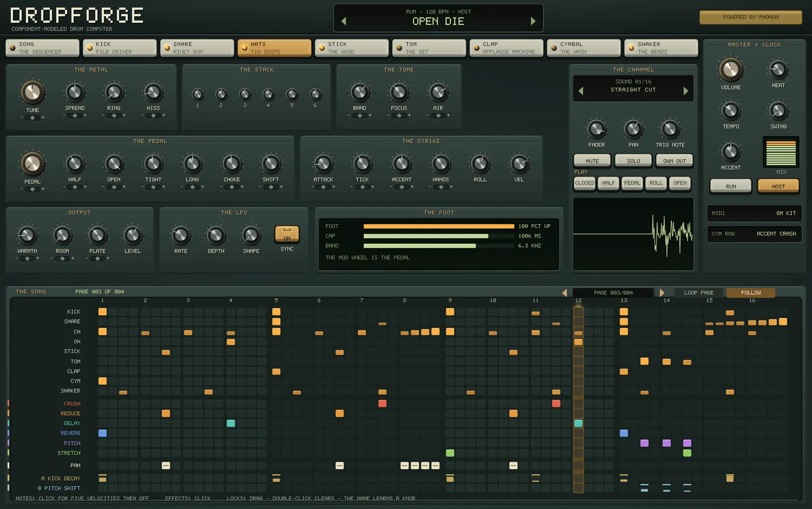812x509 pixels.
Task: Click the MIX level meter
Action: pos(781,153)
